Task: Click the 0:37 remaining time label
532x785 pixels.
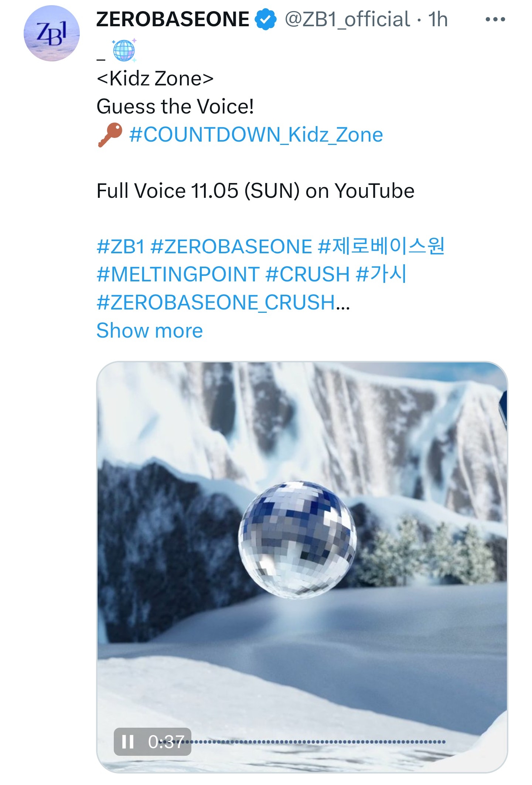Action: coord(166,741)
